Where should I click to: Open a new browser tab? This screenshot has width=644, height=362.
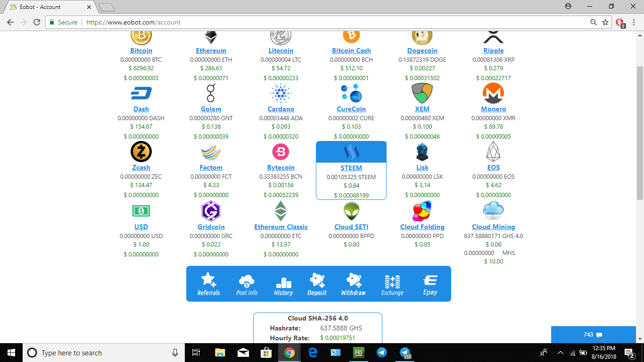[107, 7]
